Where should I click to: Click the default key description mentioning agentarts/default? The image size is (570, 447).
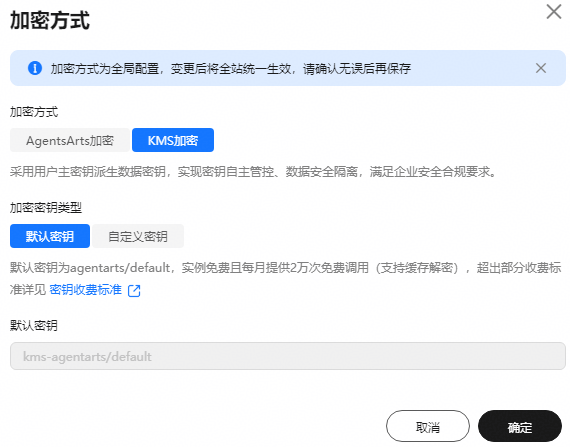(x=285, y=268)
